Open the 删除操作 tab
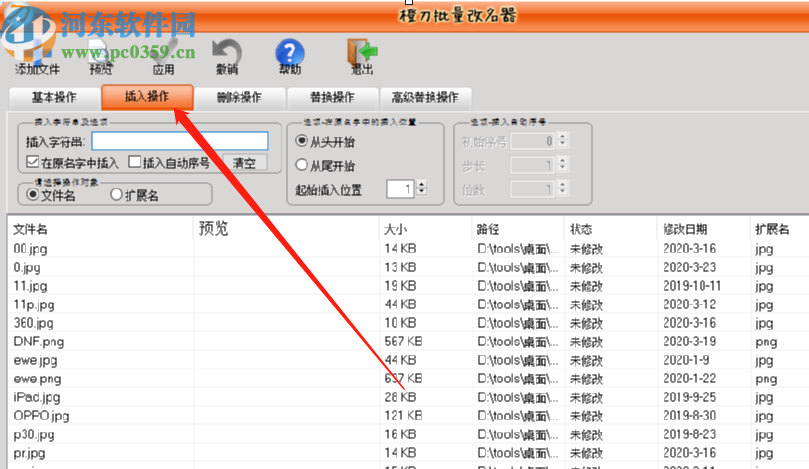 point(239,97)
